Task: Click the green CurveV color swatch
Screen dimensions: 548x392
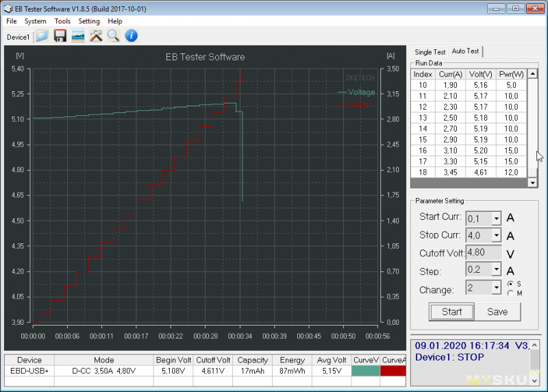Action: [366, 371]
